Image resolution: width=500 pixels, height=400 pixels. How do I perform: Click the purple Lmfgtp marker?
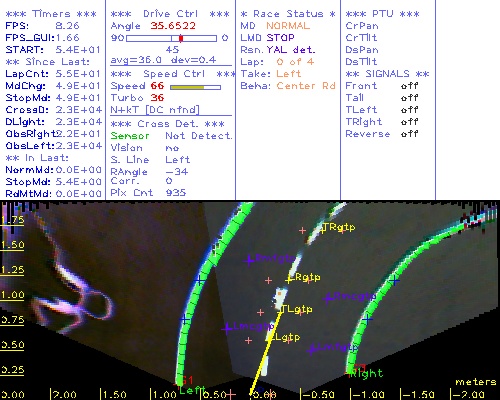[x=312, y=349]
